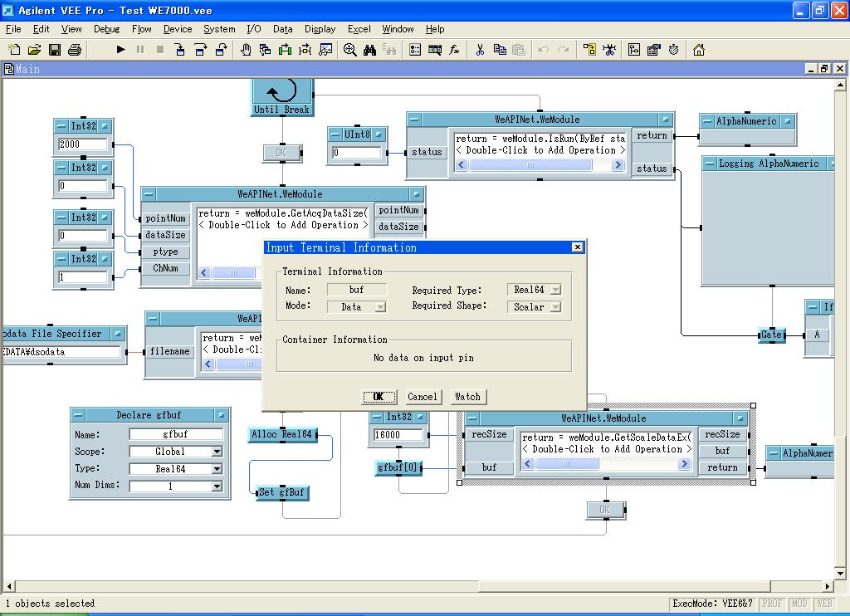The image size is (850, 616).
Task: Open the Mode Data dropdown
Action: click(380, 307)
